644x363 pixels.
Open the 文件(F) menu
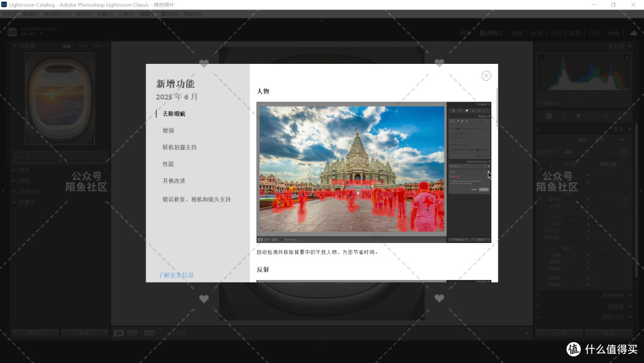tap(10, 14)
